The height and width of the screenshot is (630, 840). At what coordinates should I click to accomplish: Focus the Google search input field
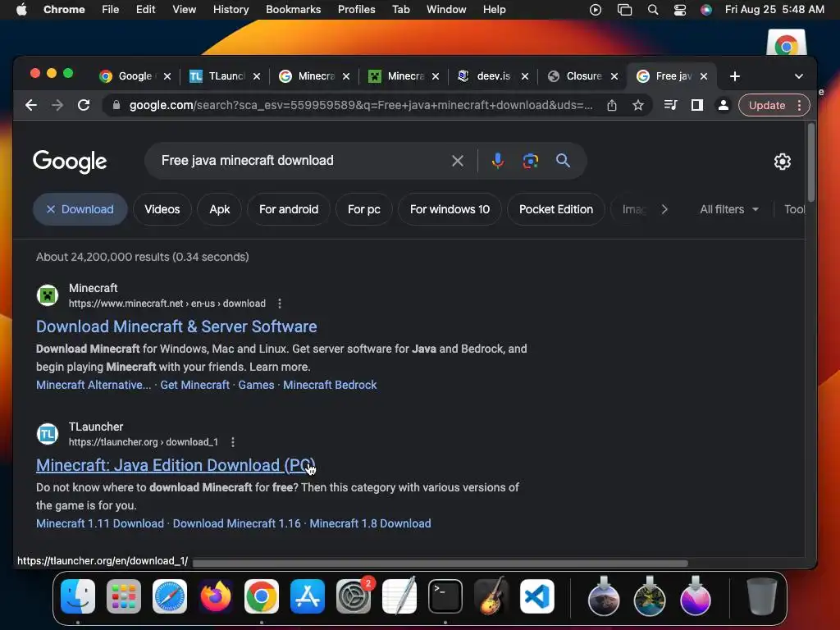click(x=303, y=161)
